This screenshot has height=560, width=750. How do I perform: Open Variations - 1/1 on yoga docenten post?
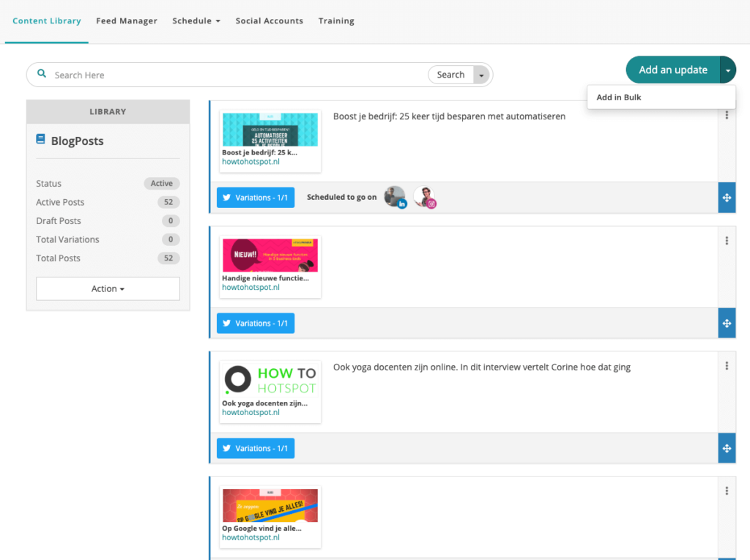[x=256, y=448]
